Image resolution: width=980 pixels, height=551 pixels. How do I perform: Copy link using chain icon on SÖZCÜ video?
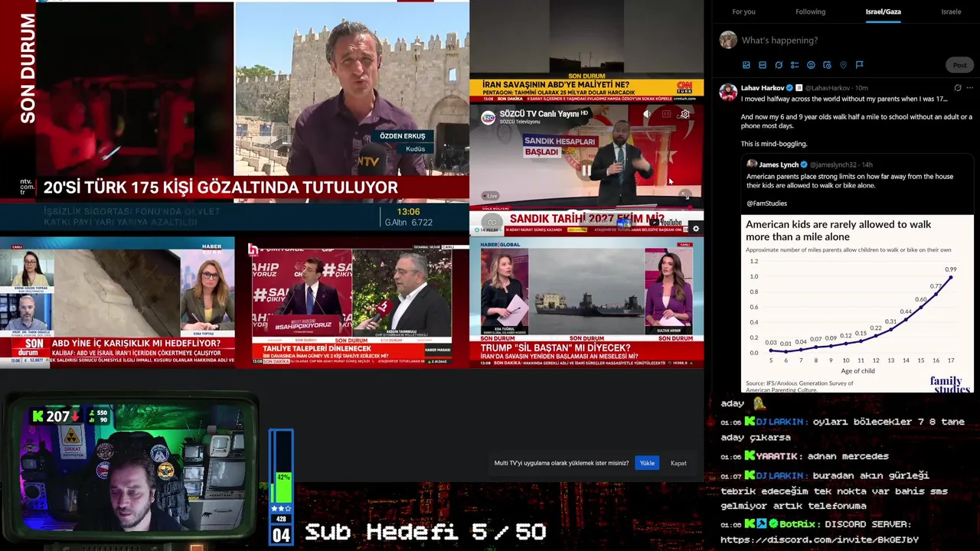[x=492, y=222]
